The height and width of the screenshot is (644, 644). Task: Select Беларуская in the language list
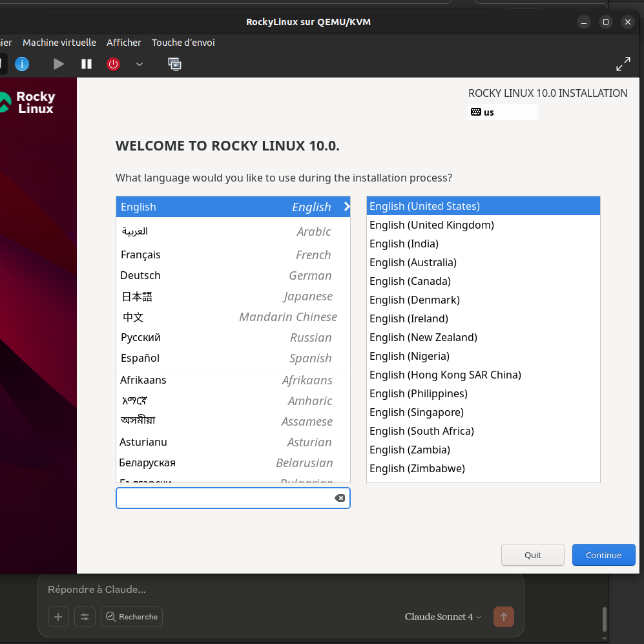tap(233, 462)
